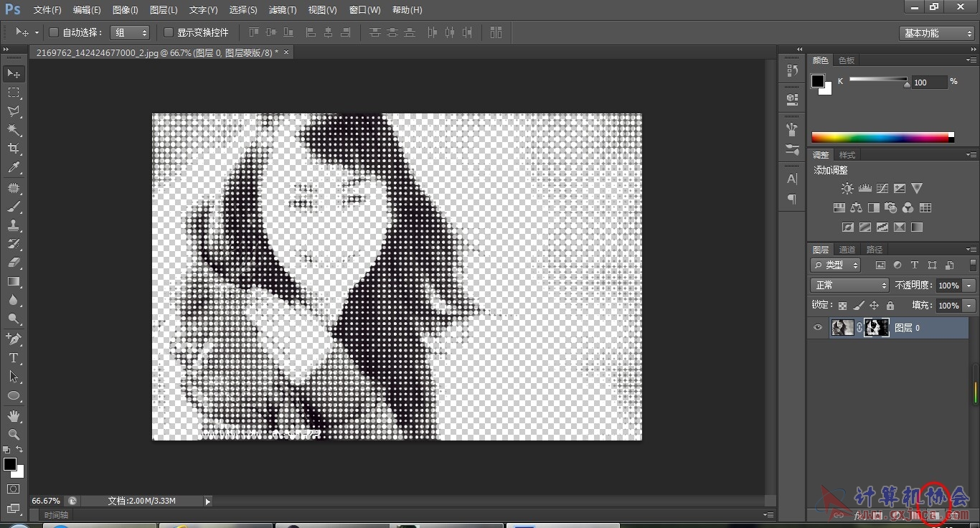980x528 pixels.
Task: Select the Eraser tool
Action: (x=14, y=263)
